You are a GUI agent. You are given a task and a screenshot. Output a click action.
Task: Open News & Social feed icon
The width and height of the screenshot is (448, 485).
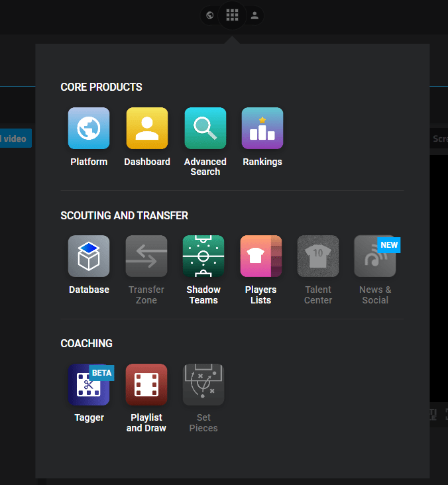375,256
